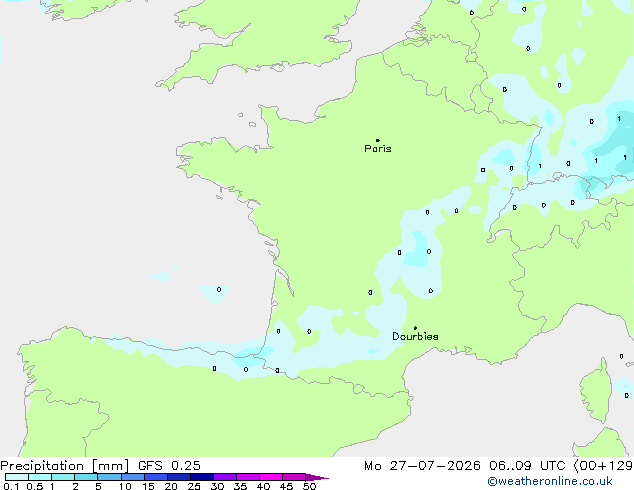
Task: Click the Paris location dot marker
Action: (378, 140)
